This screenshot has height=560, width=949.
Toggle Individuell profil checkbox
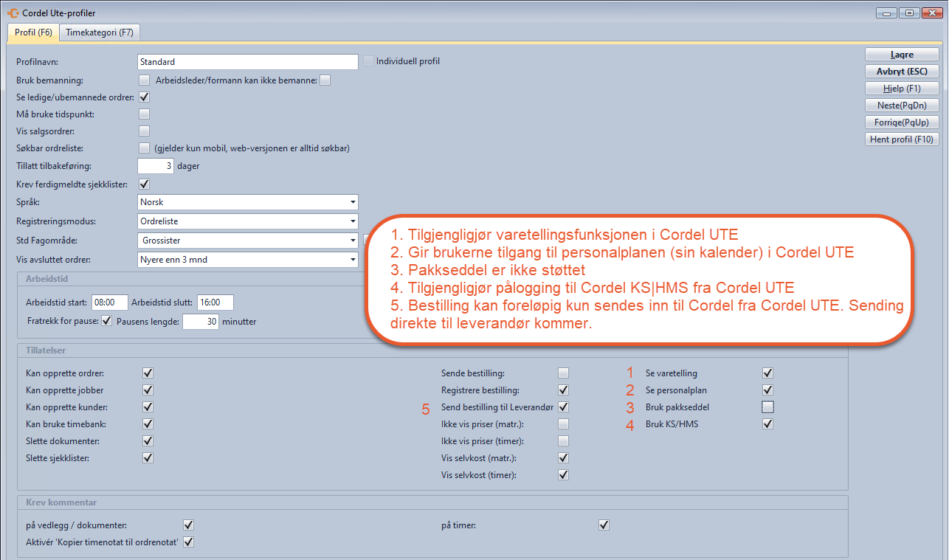368,61
